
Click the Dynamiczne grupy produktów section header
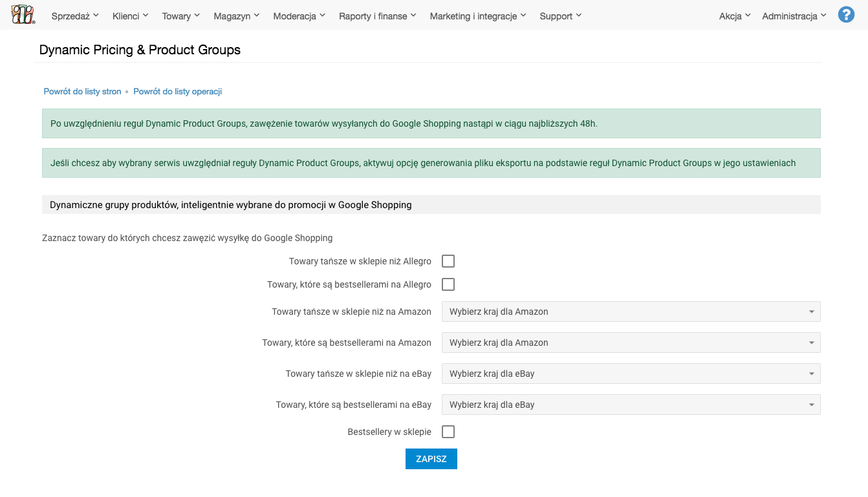[x=431, y=205]
